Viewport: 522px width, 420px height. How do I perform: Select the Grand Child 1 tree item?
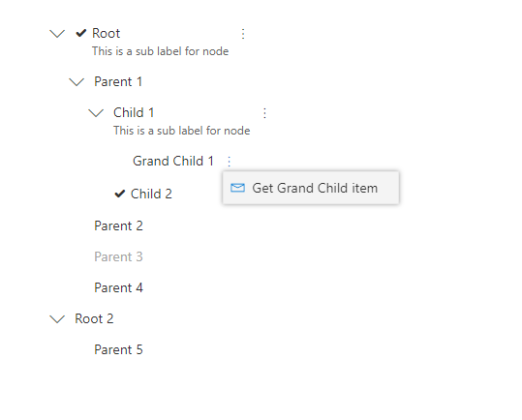point(173,161)
